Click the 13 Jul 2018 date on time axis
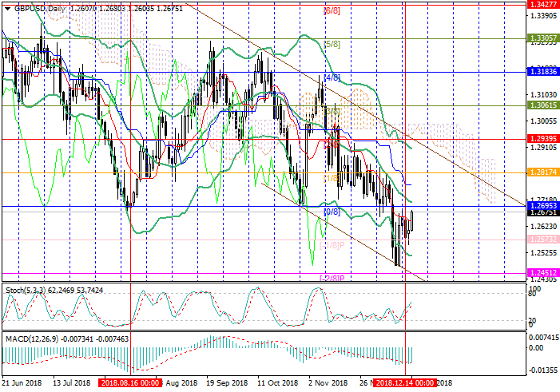The height and width of the screenshot is (392, 560). pyautogui.click(x=73, y=383)
